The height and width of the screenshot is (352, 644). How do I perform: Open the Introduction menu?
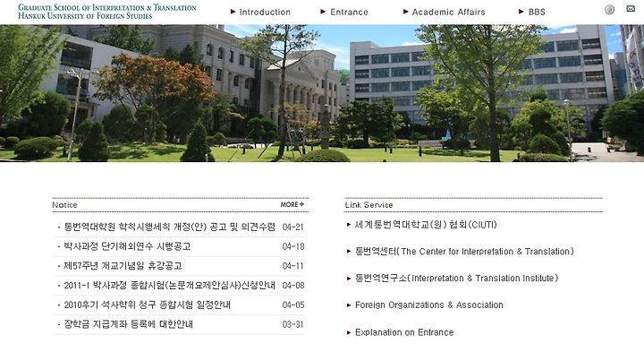point(265,12)
